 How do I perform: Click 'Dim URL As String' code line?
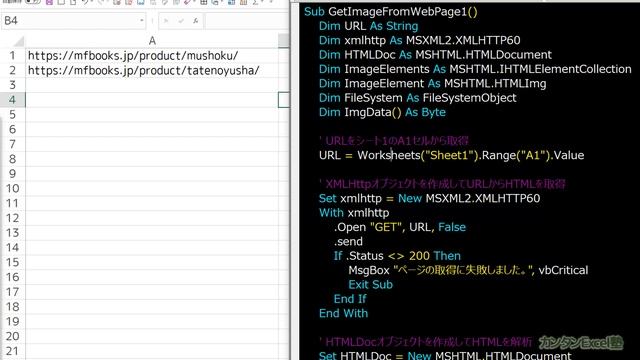click(x=369, y=26)
